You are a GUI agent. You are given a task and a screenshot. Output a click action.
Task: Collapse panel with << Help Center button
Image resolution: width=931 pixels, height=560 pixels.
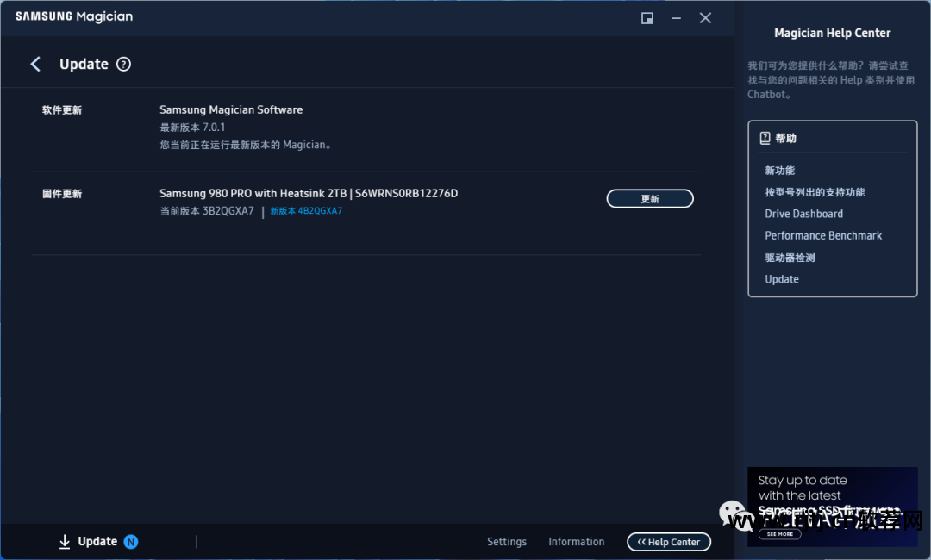pos(669,542)
